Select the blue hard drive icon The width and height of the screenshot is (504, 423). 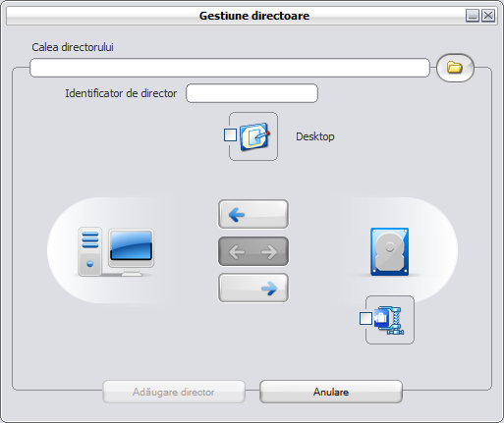[x=389, y=251]
